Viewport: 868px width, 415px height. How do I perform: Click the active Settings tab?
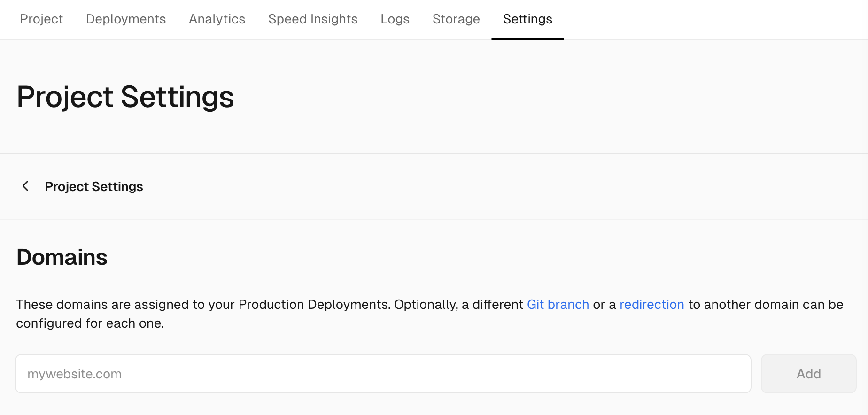pyautogui.click(x=527, y=19)
